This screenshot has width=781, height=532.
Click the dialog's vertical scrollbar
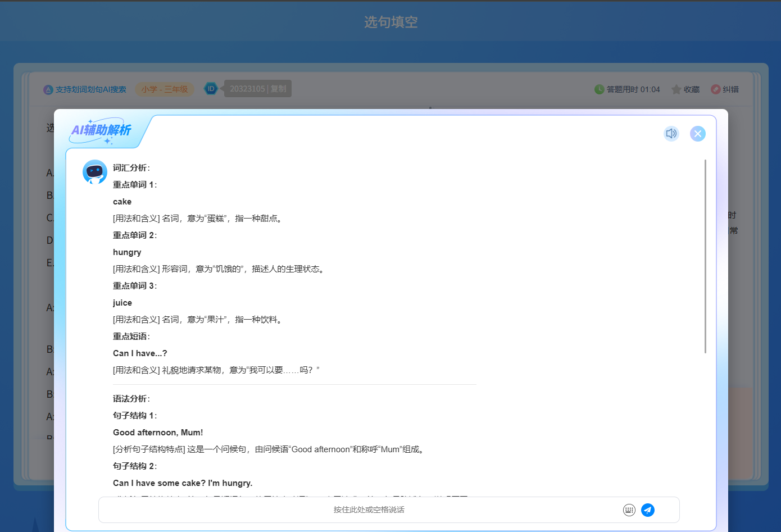[705, 256]
